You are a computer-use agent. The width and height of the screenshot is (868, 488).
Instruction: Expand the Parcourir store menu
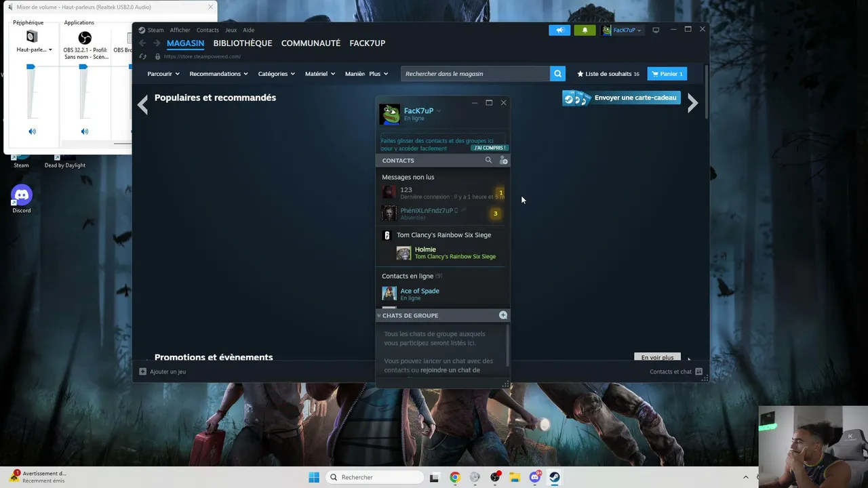[x=163, y=74]
